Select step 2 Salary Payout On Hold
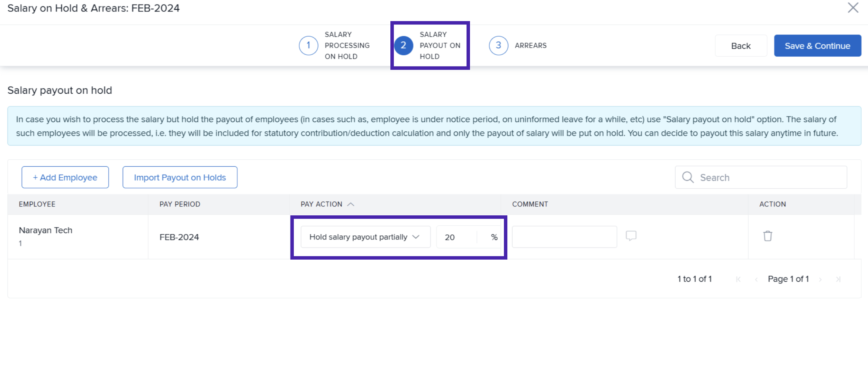The width and height of the screenshot is (868, 383). click(404, 46)
